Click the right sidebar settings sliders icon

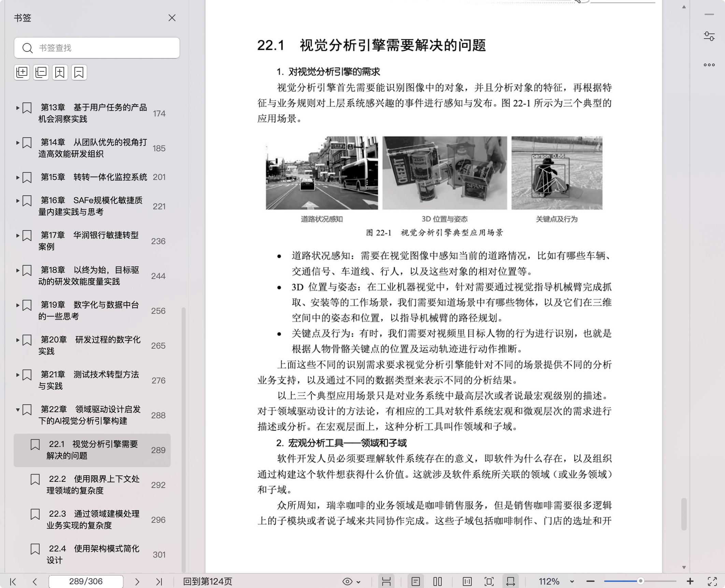[x=709, y=36]
